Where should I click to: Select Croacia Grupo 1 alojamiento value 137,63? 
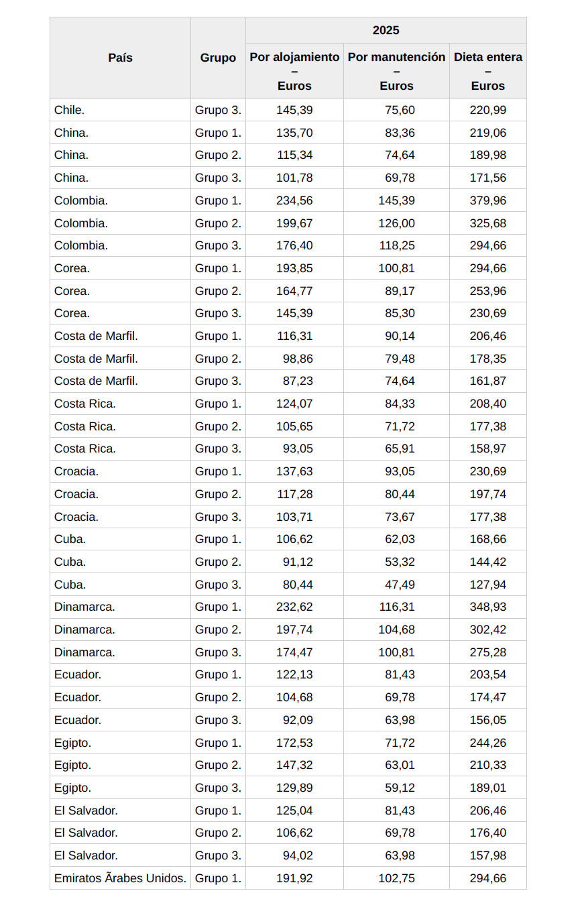[294, 471]
